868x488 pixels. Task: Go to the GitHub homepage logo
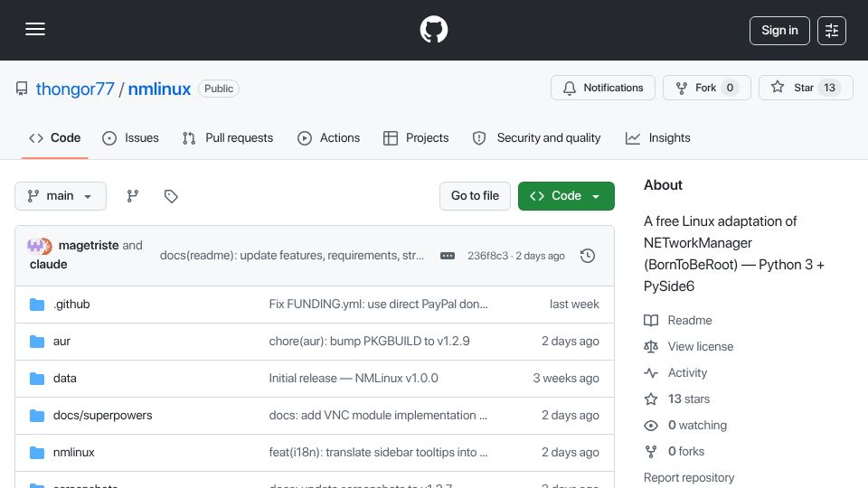pos(433,29)
